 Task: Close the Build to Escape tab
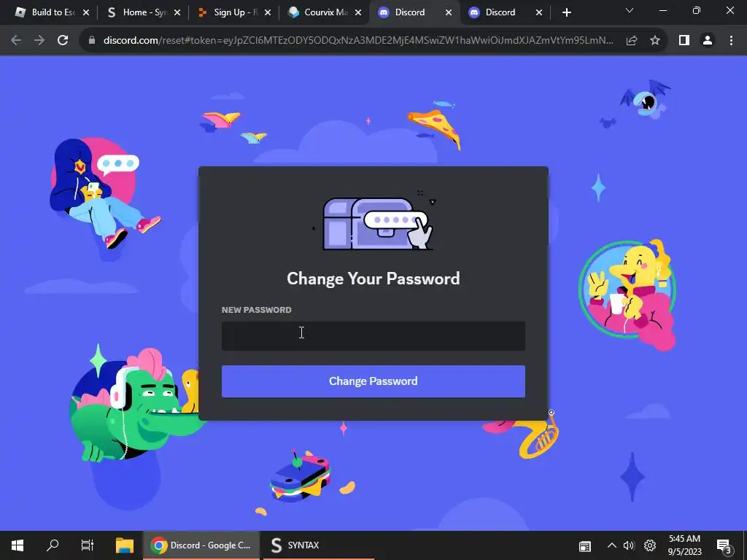86,13
